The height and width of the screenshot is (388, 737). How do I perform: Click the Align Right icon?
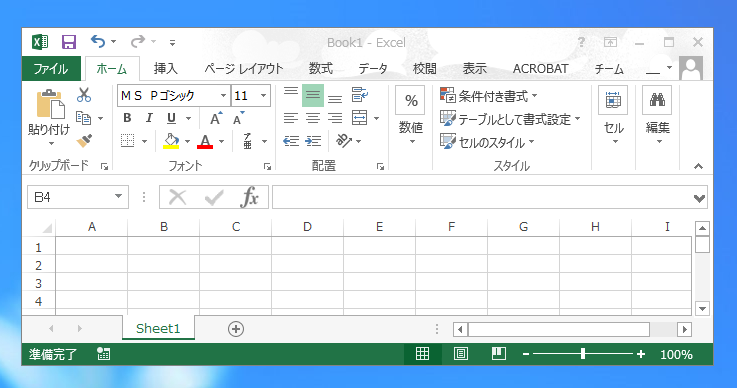[x=335, y=118]
